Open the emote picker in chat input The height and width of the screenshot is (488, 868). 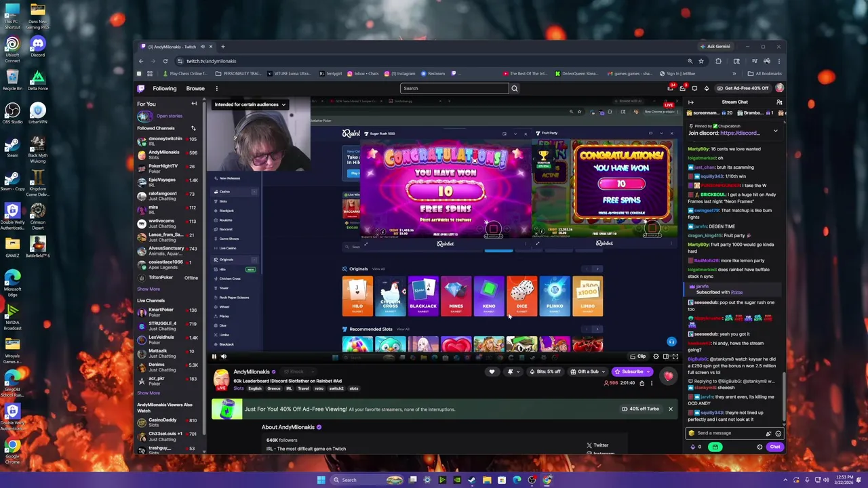778,433
